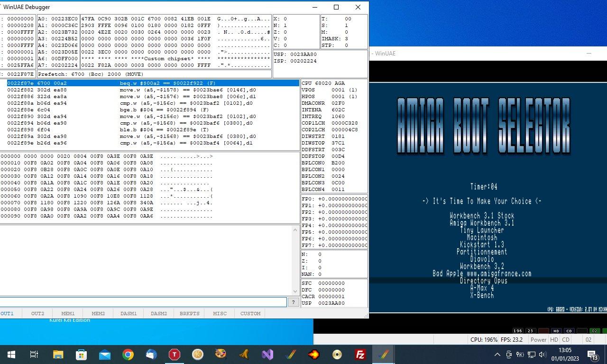The height and width of the screenshot is (364, 607).
Task: Select X-Bench boot entry
Action: [x=482, y=295]
